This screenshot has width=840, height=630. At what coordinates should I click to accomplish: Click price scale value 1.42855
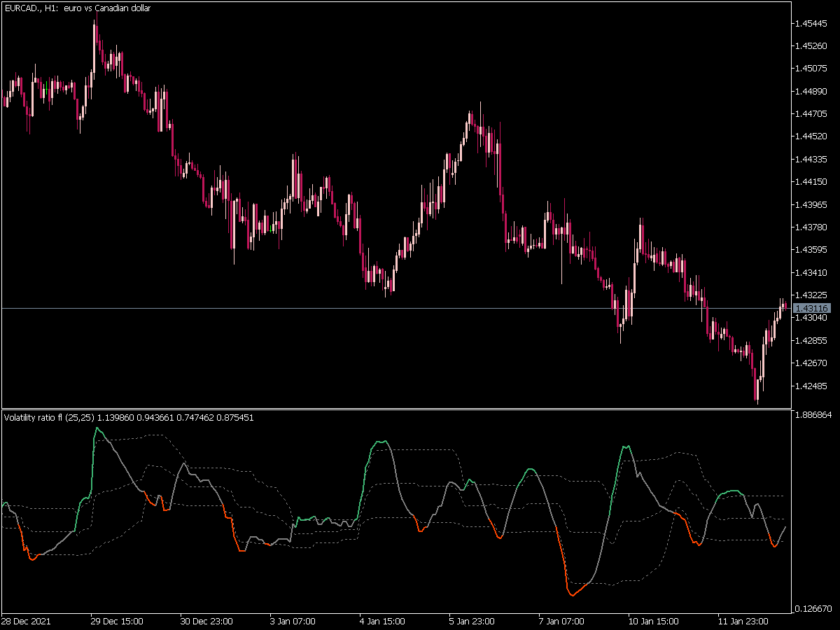813,340
